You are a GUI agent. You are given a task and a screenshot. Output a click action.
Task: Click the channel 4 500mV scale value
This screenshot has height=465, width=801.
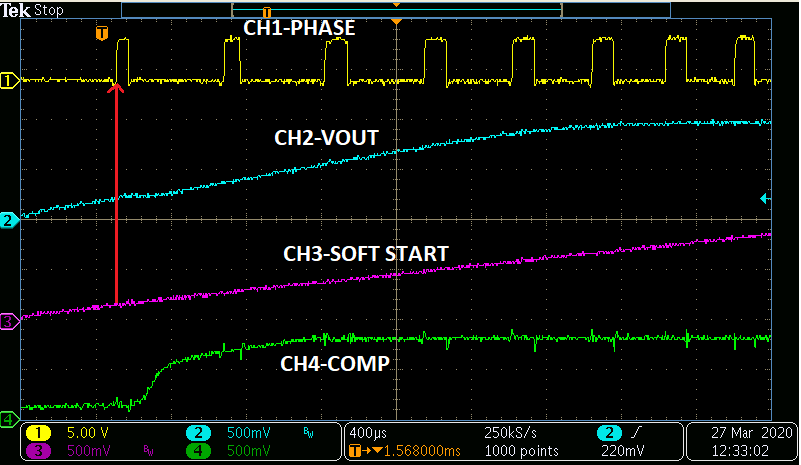point(248,451)
